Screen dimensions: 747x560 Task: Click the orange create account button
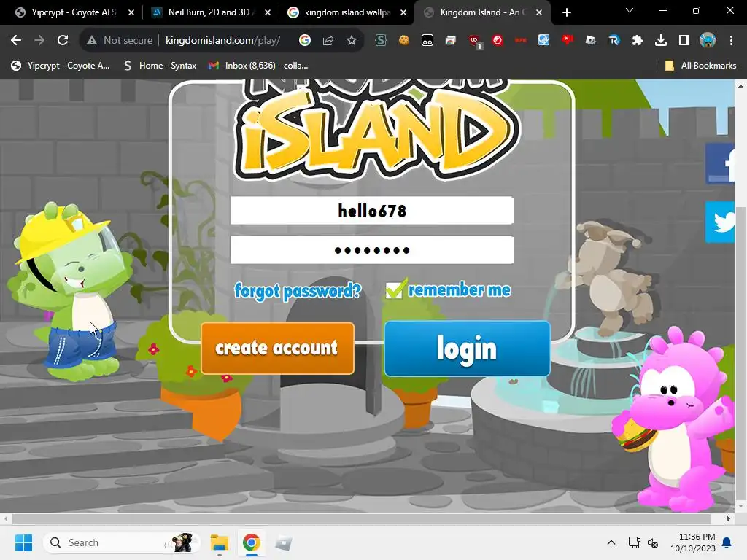[x=277, y=348]
